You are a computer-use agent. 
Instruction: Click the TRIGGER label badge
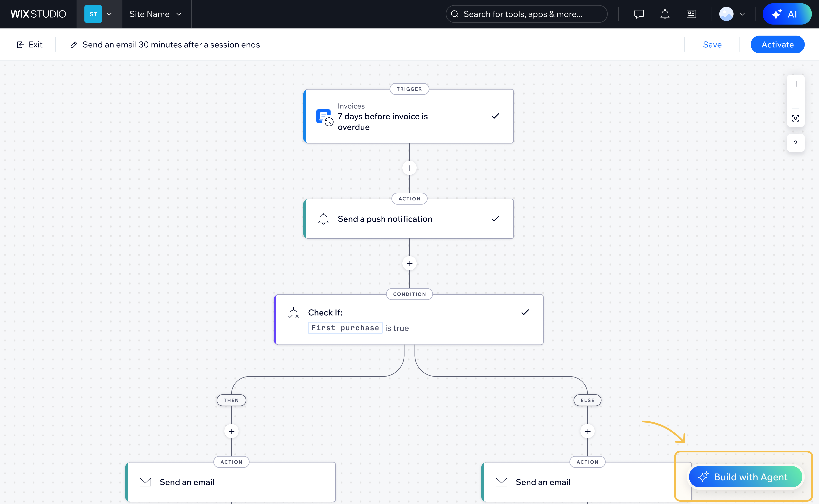pyautogui.click(x=409, y=89)
